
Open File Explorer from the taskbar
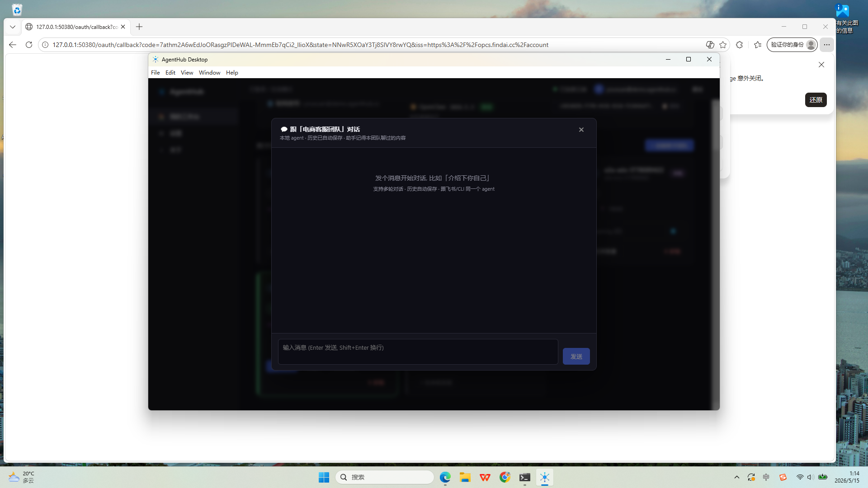pos(465,477)
